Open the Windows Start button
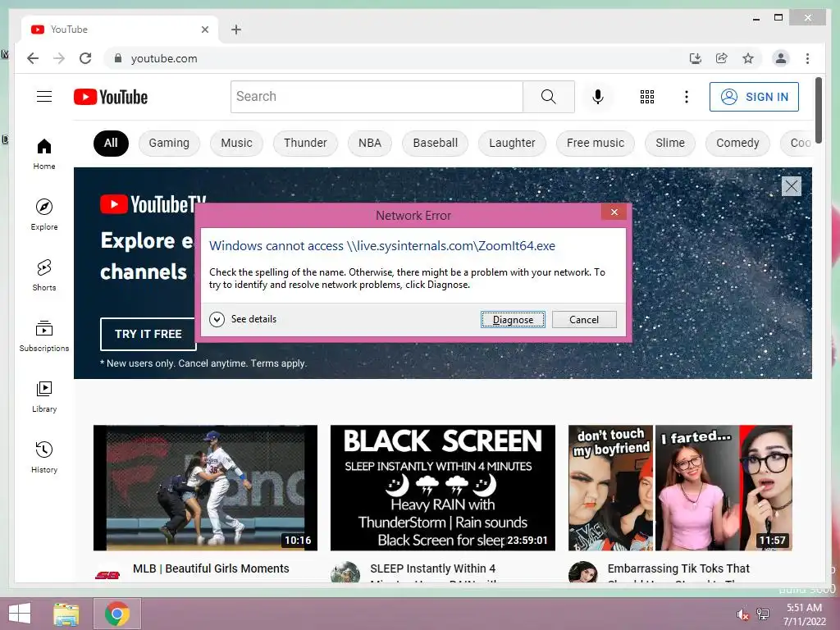The image size is (840, 630). [x=20, y=614]
